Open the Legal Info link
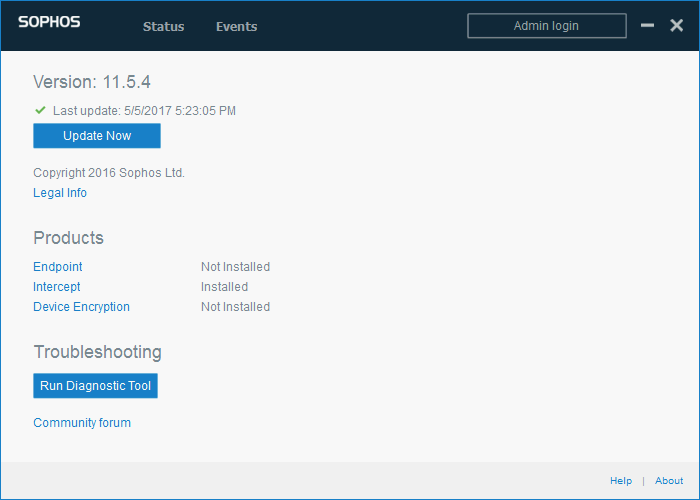 point(60,193)
